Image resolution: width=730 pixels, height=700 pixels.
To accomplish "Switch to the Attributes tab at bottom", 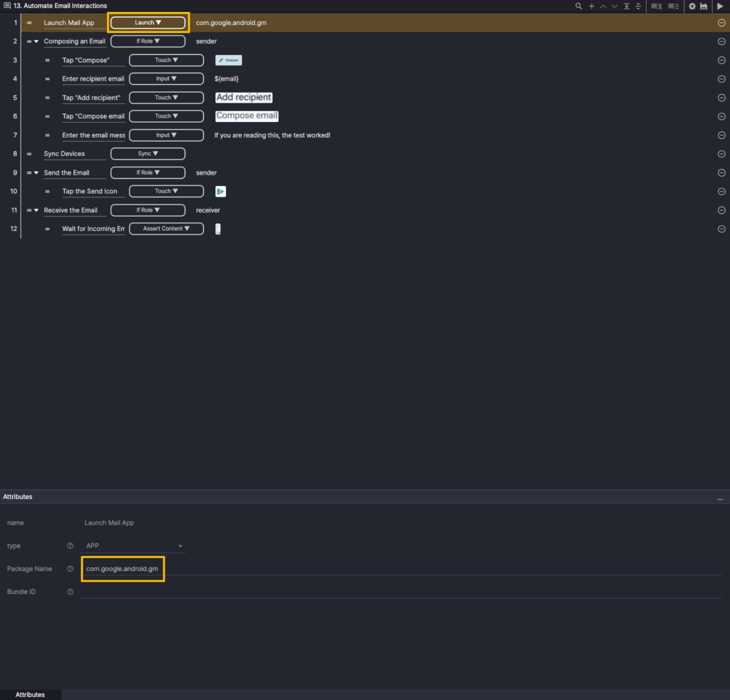I will (30, 694).
